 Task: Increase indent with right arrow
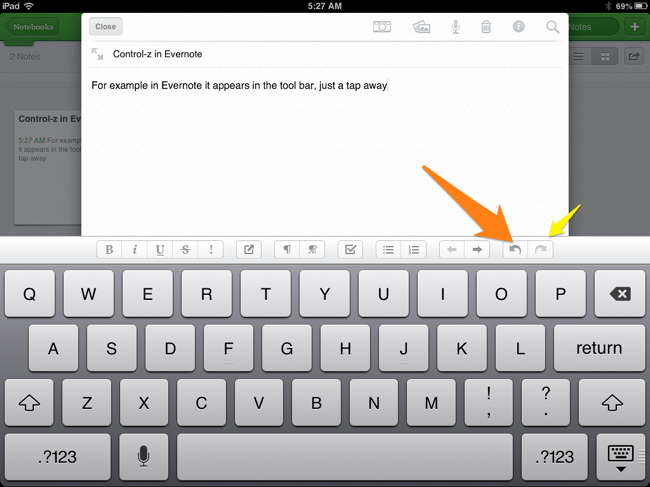pyautogui.click(x=477, y=250)
